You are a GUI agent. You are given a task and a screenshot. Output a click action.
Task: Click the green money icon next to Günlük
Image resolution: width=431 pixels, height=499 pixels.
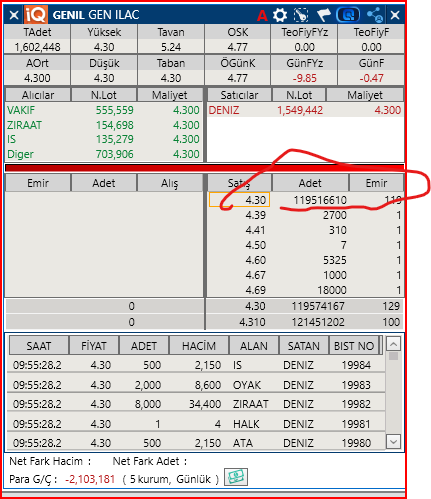click(236, 477)
